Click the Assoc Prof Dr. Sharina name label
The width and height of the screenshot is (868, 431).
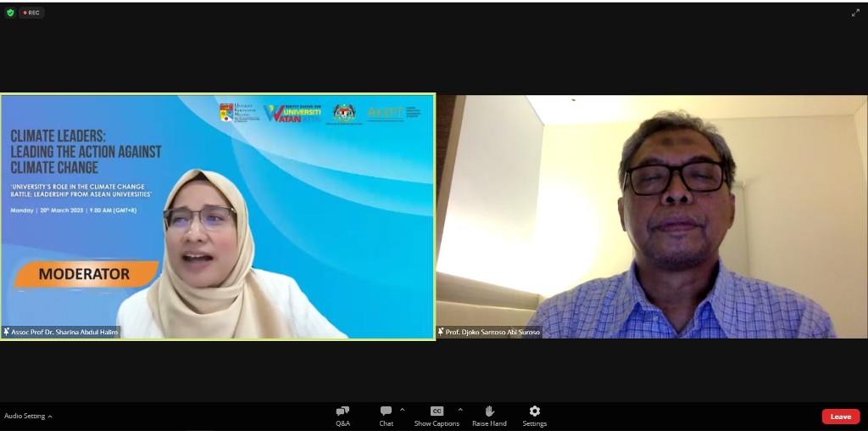(x=64, y=332)
